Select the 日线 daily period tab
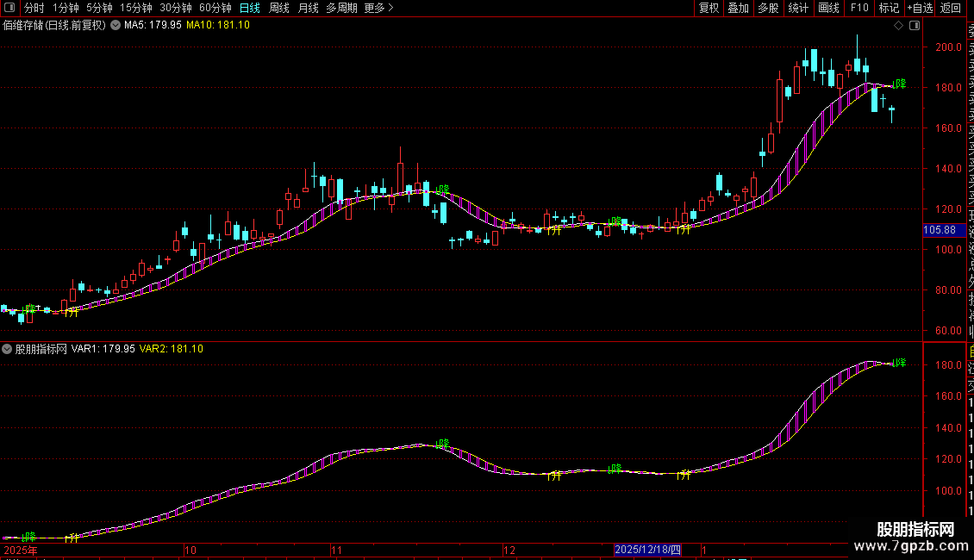974x560 pixels. pyautogui.click(x=250, y=8)
